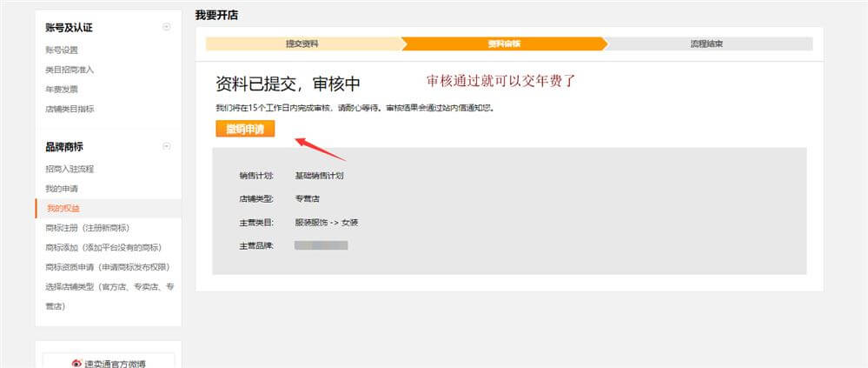
Task: Open 商标注册（注册新商标）
Action: coord(86,228)
